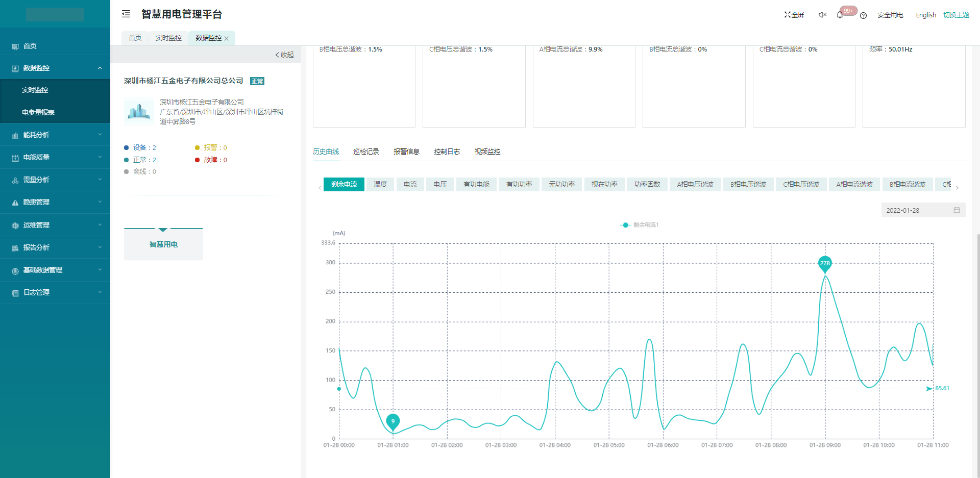Viewport: 980px width, 478px height.
Task: Switch to the 报警信息 tab
Action: tap(406, 152)
